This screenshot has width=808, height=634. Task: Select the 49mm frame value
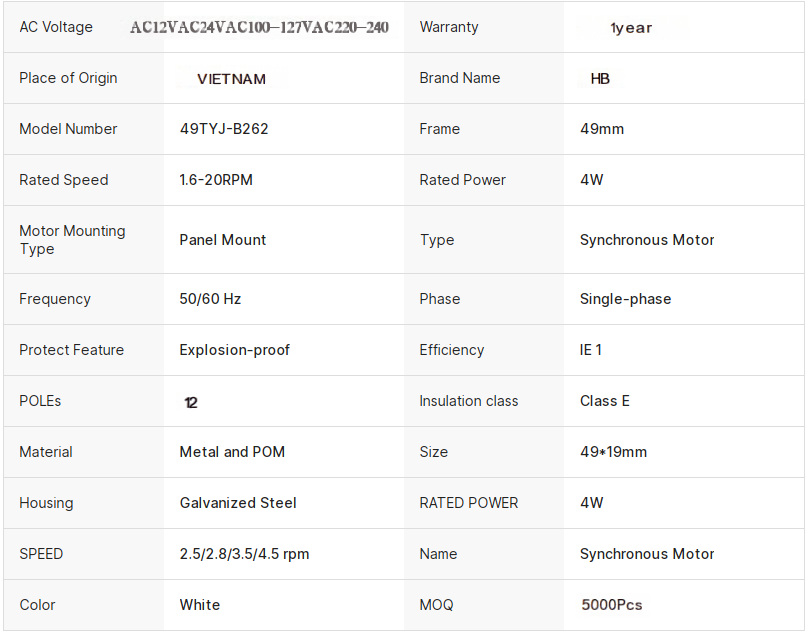tap(602, 129)
